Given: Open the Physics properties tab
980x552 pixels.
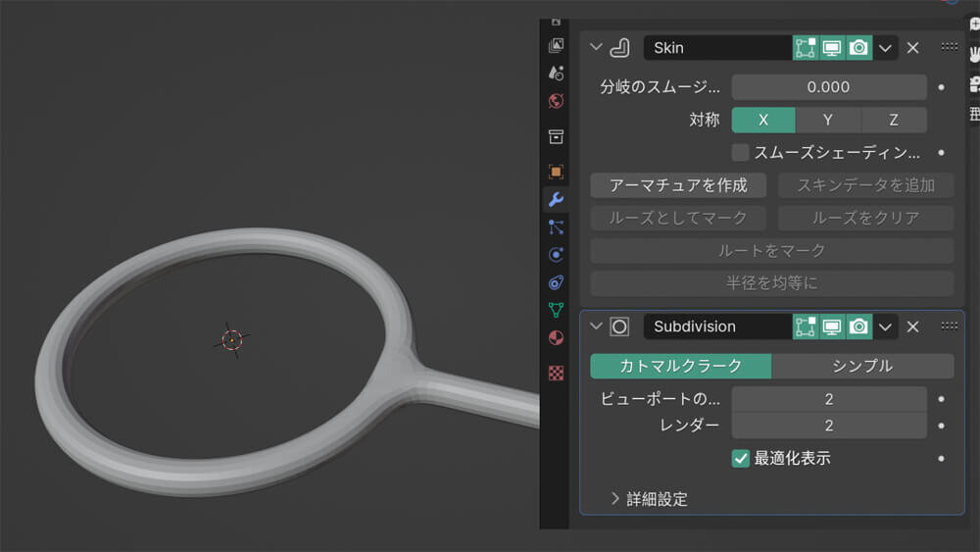Looking at the screenshot, I should point(556,255).
